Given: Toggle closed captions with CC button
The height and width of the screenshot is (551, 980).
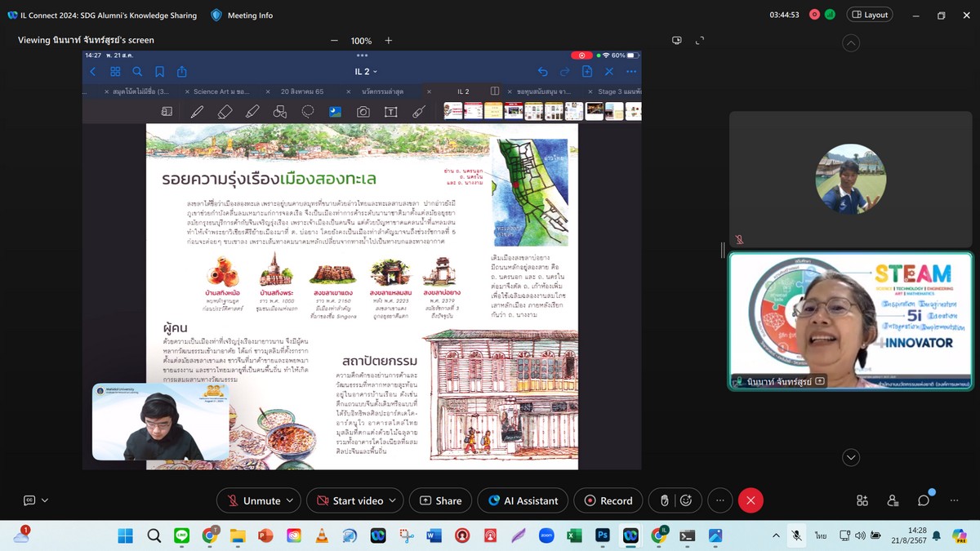Looking at the screenshot, I should click(29, 500).
